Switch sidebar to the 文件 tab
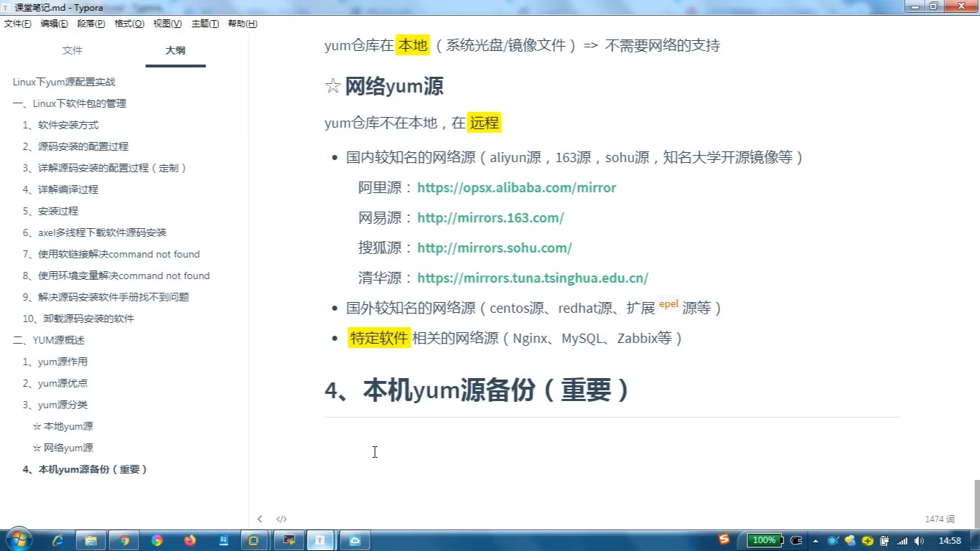This screenshot has height=551, width=980. pyautogui.click(x=73, y=50)
